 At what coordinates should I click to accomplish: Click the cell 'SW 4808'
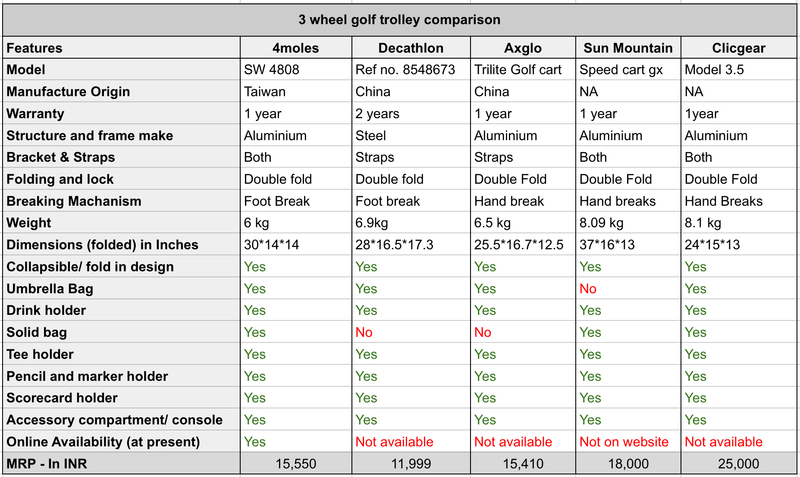(x=274, y=70)
